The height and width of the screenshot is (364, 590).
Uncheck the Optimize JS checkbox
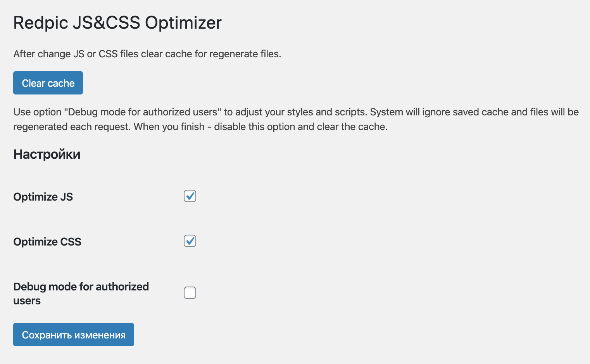click(190, 196)
